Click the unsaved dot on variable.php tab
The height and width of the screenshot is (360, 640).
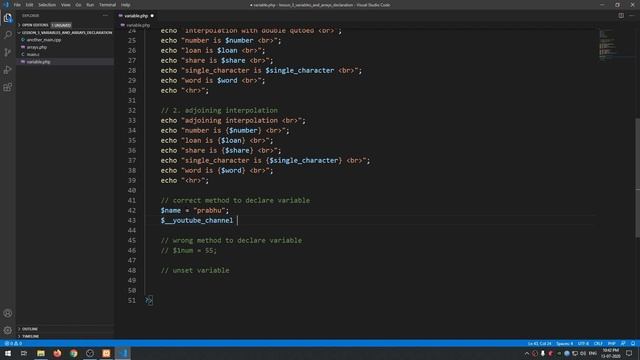coord(152,16)
